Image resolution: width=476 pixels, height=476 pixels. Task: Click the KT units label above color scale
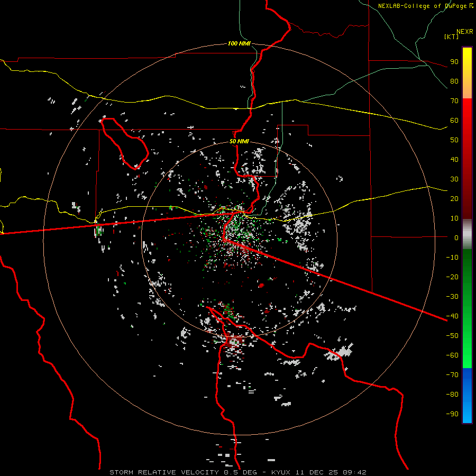tap(452, 36)
